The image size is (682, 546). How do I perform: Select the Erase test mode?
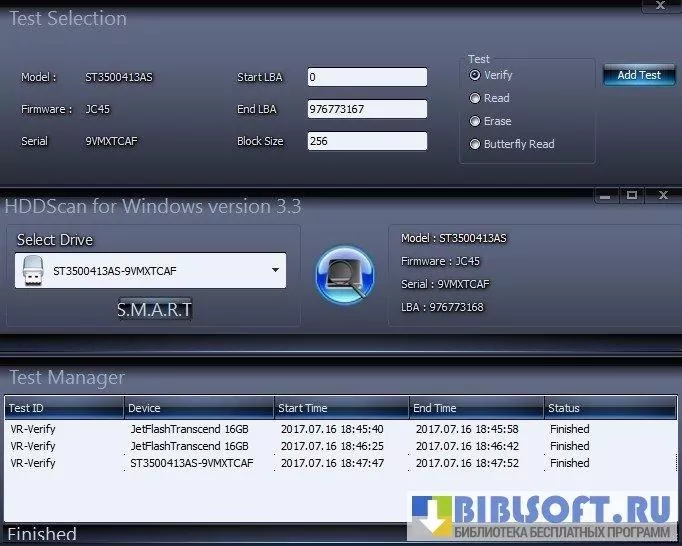(x=475, y=121)
